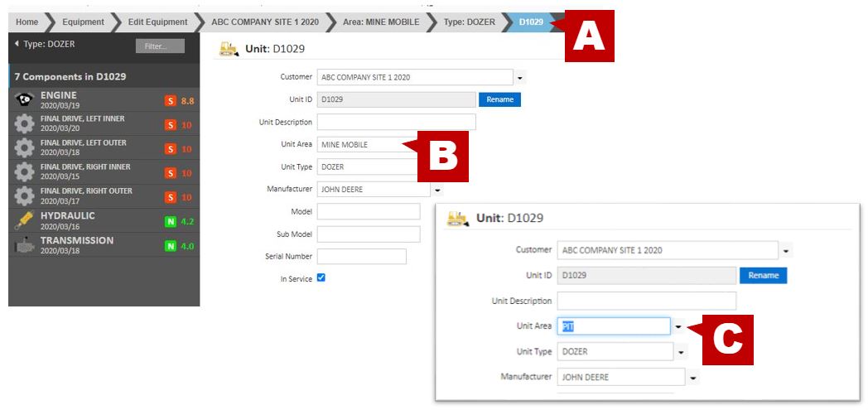The width and height of the screenshot is (868, 410).
Task: Click the Final Drive, Left Inner gear icon
Action: [25, 124]
